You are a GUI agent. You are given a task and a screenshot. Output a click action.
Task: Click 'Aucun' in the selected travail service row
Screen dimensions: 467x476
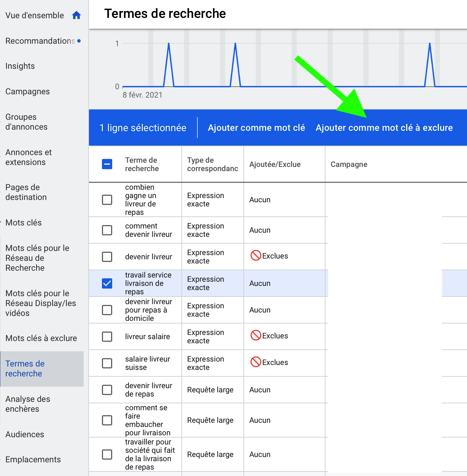click(x=260, y=283)
